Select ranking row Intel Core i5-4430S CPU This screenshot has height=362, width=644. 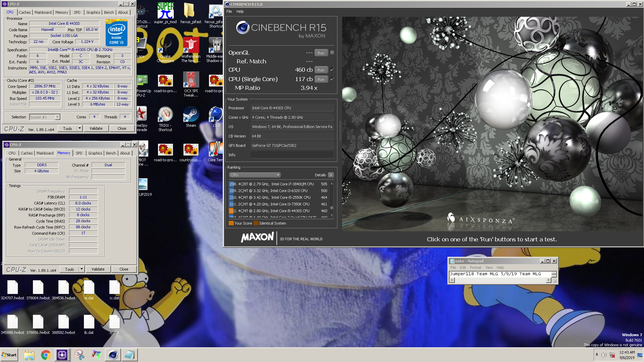point(278,211)
